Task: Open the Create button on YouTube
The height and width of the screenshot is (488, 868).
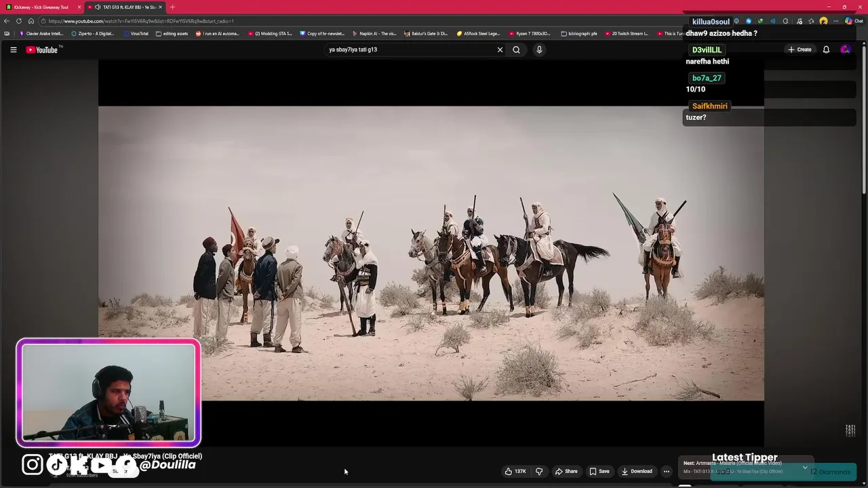Action: pyautogui.click(x=800, y=49)
